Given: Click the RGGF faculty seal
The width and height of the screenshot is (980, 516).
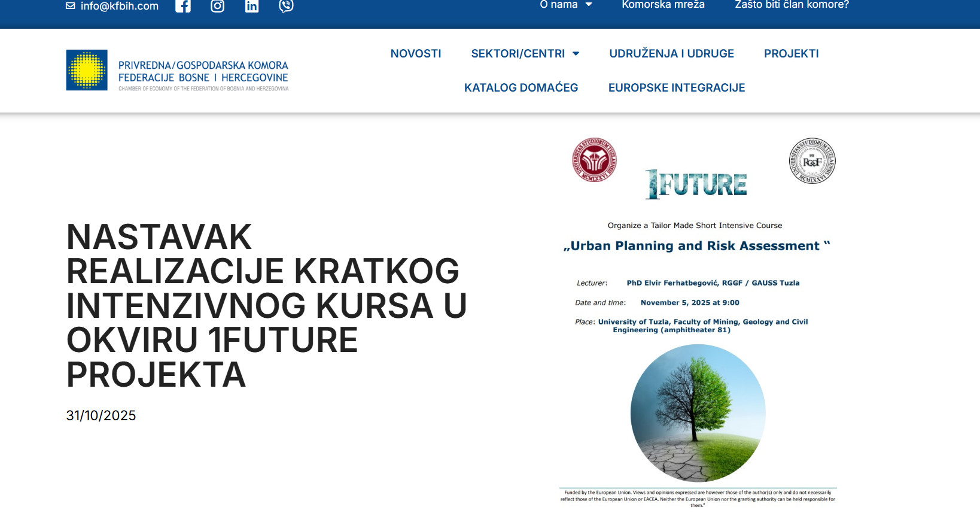Looking at the screenshot, I should 812,160.
